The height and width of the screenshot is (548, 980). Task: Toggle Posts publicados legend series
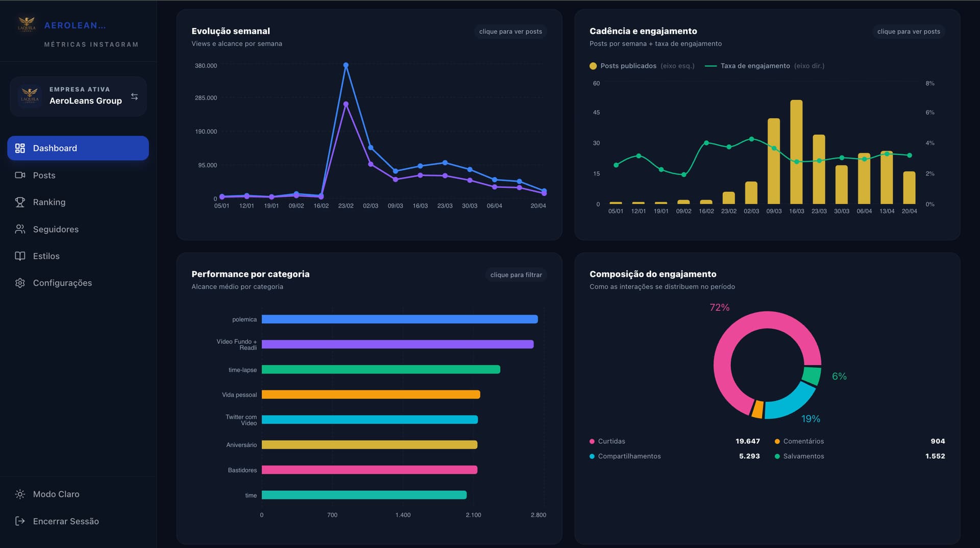[x=628, y=66]
